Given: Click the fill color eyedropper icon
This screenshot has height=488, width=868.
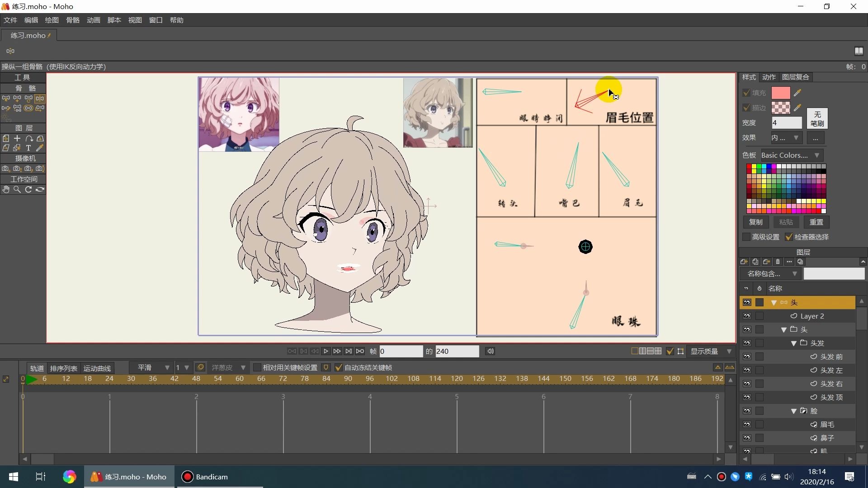Looking at the screenshot, I should click(797, 93).
